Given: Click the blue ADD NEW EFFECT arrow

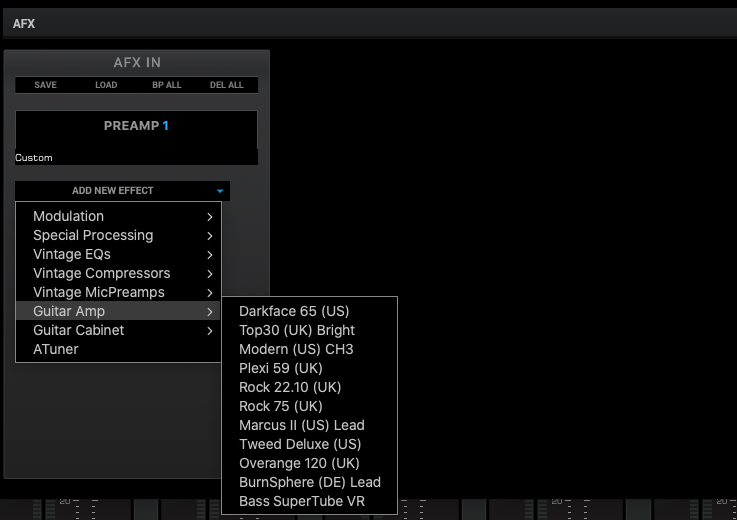Looking at the screenshot, I should [x=220, y=191].
